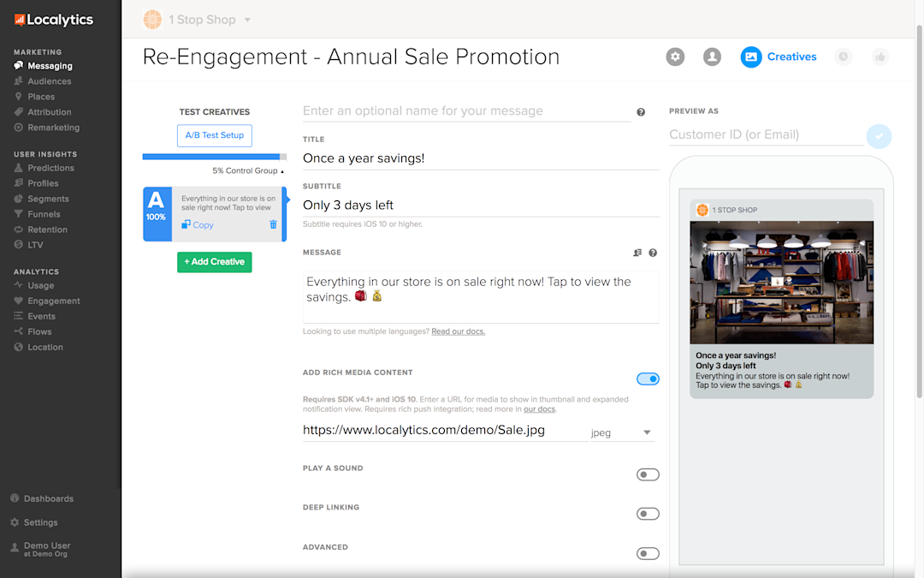Open Remarketing in the sidebar
Image resolution: width=924 pixels, height=578 pixels.
46,127
